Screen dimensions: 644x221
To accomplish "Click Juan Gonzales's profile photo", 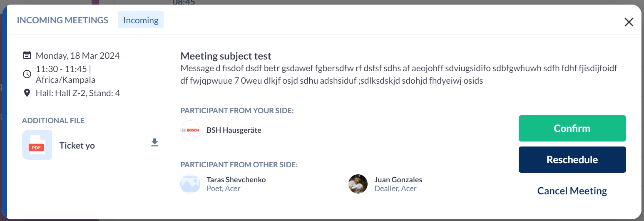I will tap(358, 184).
